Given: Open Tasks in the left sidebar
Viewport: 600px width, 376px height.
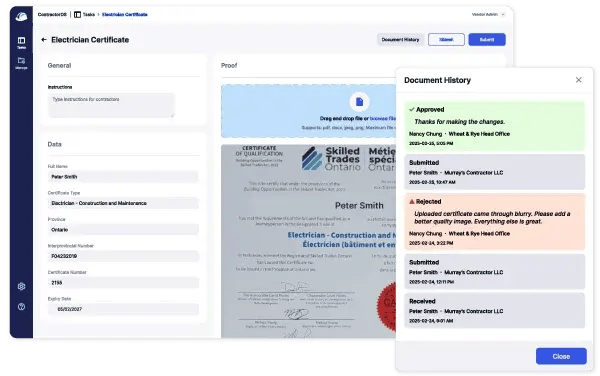Looking at the screenshot, I should pyautogui.click(x=21, y=42).
